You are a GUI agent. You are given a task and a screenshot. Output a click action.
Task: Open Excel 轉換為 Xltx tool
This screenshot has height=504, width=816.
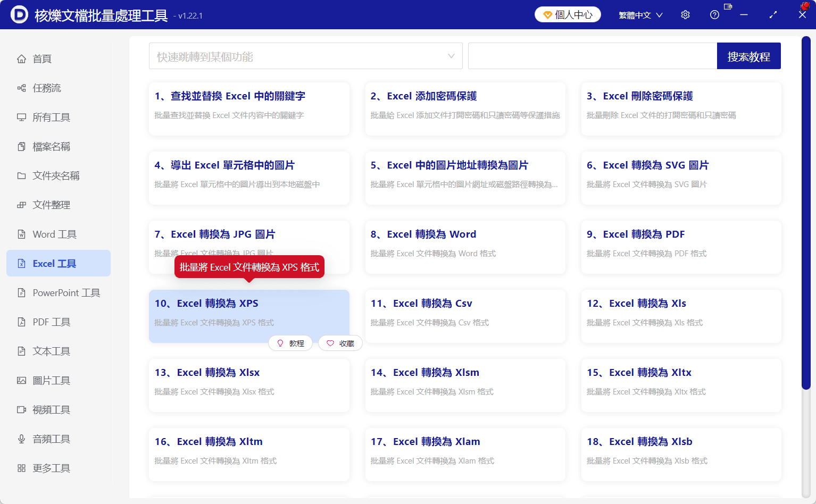coord(681,385)
